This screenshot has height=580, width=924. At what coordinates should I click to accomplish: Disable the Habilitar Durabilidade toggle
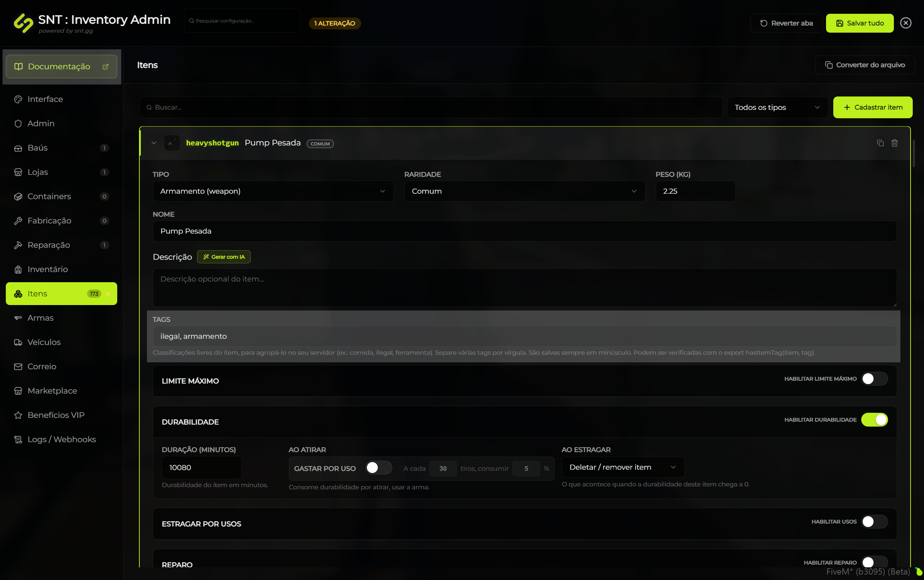point(875,420)
